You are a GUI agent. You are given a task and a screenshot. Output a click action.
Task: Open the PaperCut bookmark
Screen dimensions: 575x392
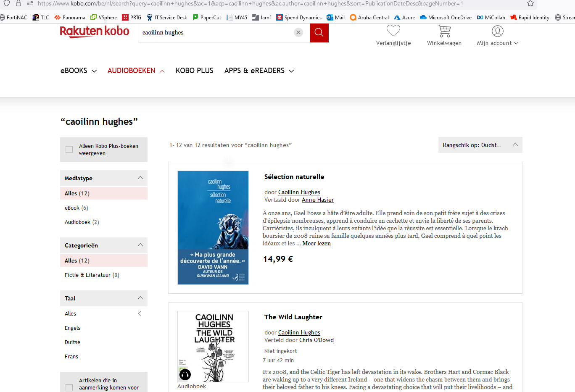point(207,17)
